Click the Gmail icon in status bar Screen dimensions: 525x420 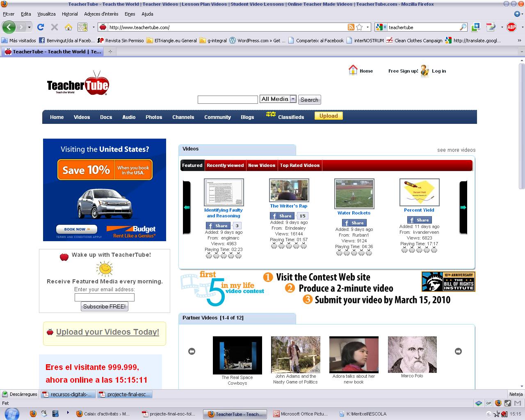click(x=518, y=403)
